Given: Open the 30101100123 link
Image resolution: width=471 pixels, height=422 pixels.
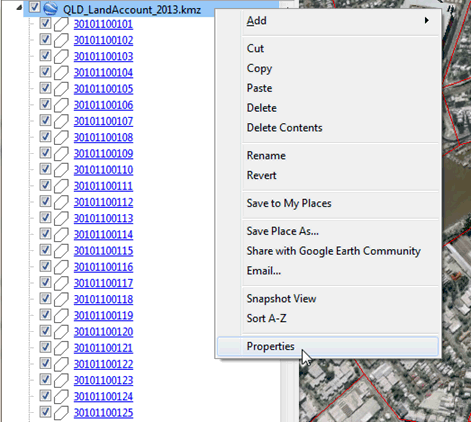Looking at the screenshot, I should (103, 381).
